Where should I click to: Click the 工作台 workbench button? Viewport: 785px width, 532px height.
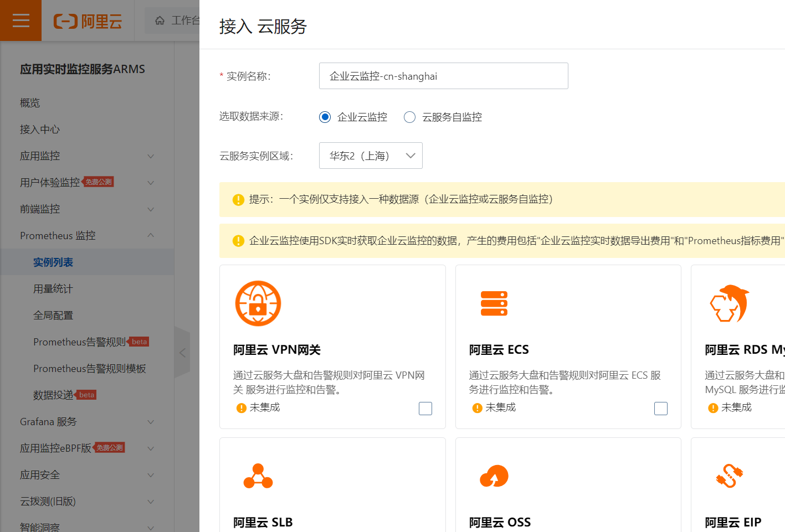click(177, 20)
